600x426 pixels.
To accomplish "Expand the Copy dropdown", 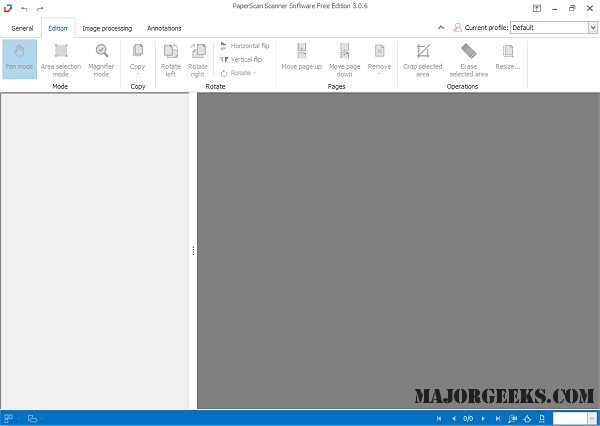I will coord(137,60).
